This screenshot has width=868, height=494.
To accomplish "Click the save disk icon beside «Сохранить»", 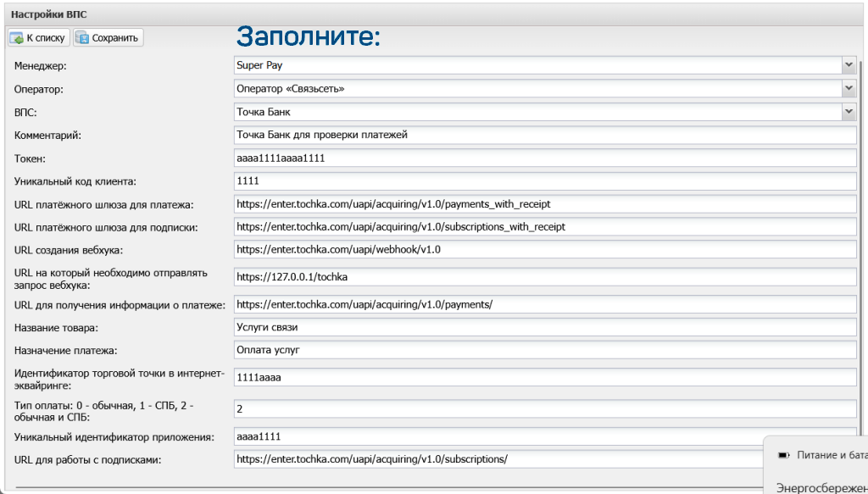I will tap(82, 38).
